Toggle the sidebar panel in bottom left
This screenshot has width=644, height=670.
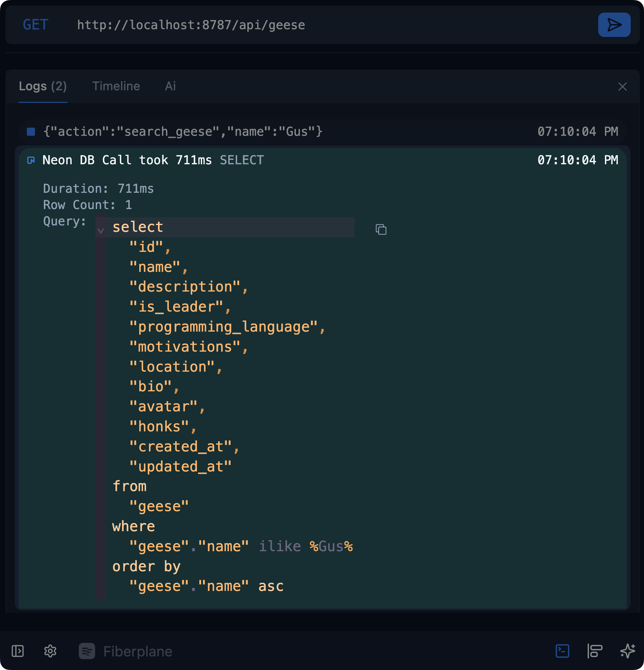(18, 651)
